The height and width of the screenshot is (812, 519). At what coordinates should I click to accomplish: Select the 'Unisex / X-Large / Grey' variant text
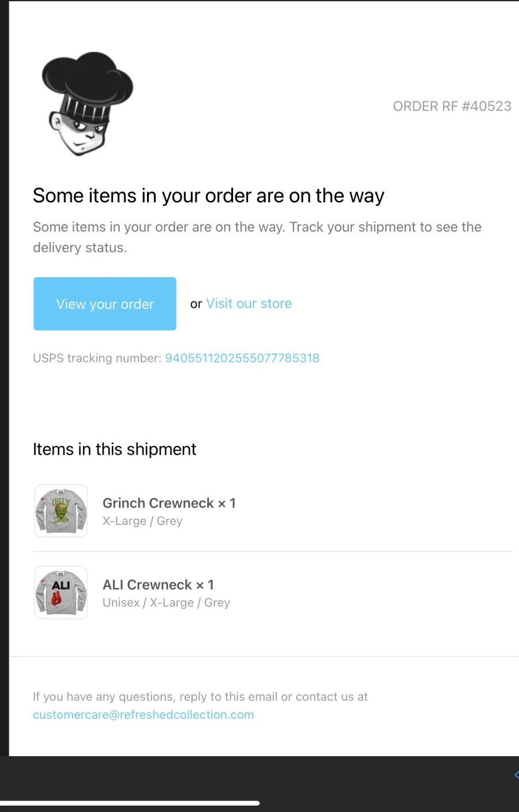click(x=166, y=603)
